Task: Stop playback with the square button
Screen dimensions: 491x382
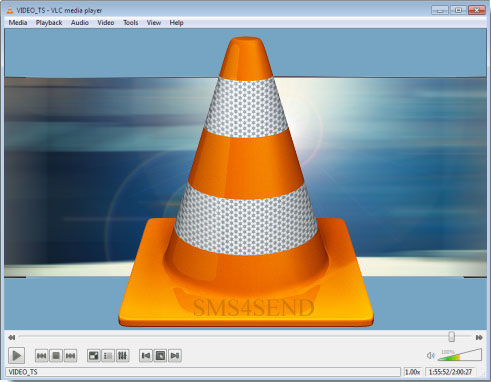Action: point(56,356)
